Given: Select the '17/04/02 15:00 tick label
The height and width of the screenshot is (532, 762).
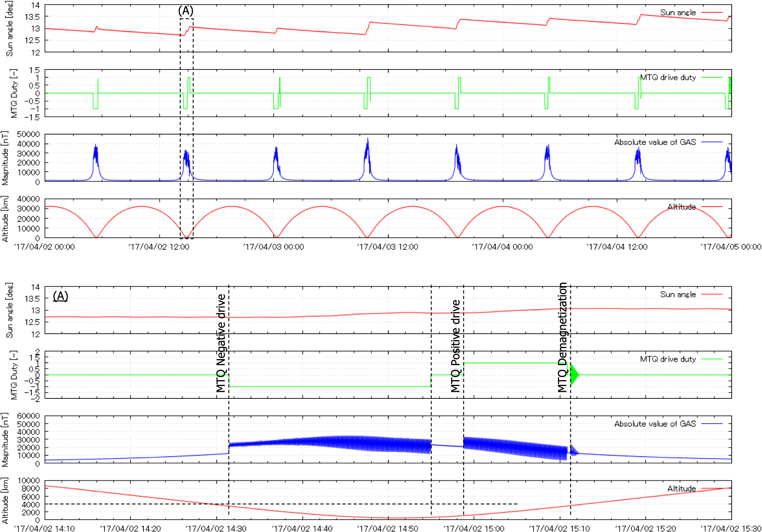Looking at the screenshot, I should coord(474,529).
